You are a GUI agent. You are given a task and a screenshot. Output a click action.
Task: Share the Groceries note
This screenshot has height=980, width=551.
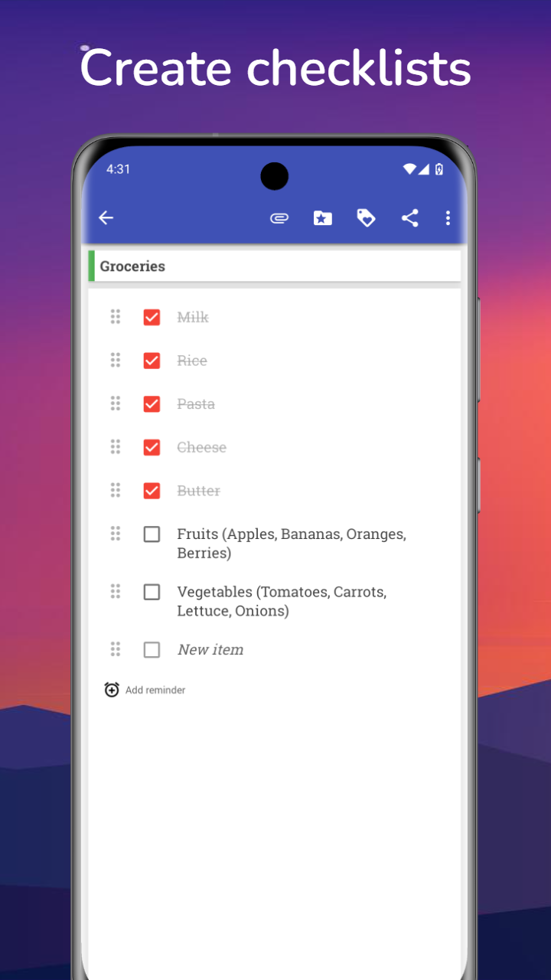pyautogui.click(x=410, y=218)
